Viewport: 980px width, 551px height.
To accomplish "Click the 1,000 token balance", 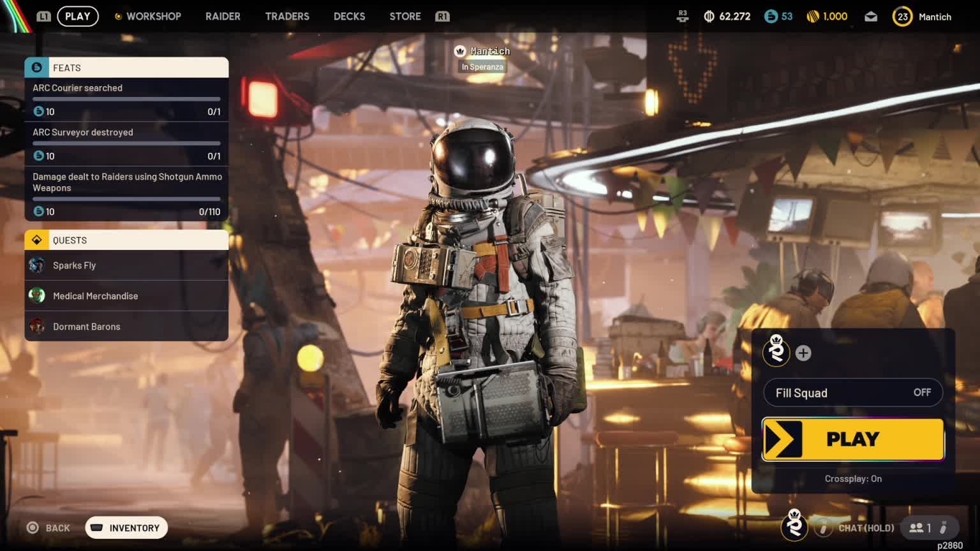I will click(x=835, y=17).
